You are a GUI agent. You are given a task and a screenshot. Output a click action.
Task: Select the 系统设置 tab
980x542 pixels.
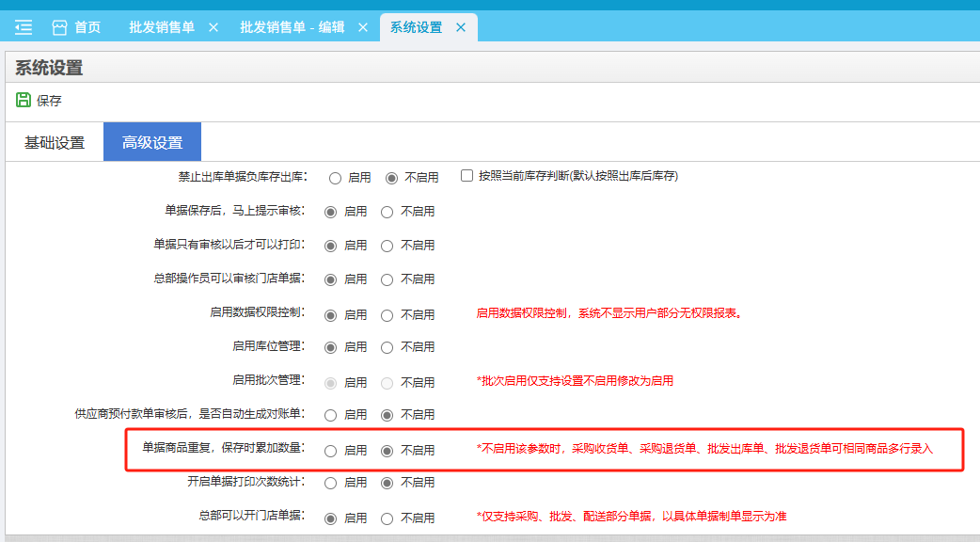point(417,27)
